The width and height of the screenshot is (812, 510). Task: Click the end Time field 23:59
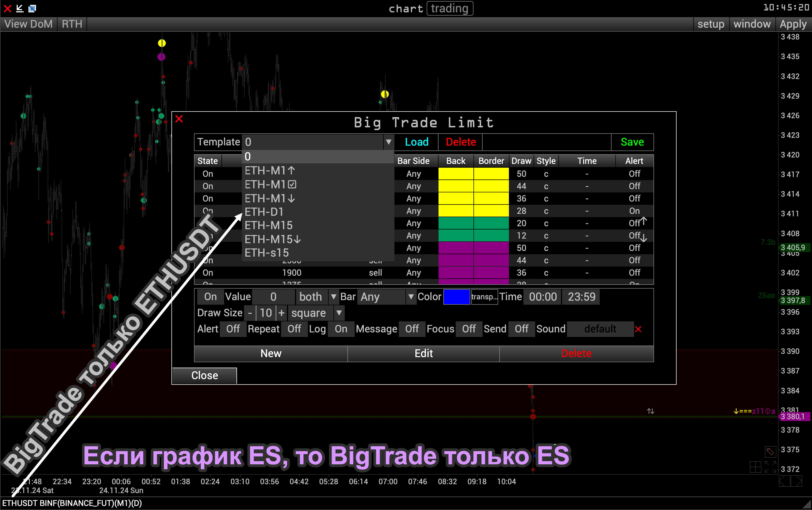581,297
